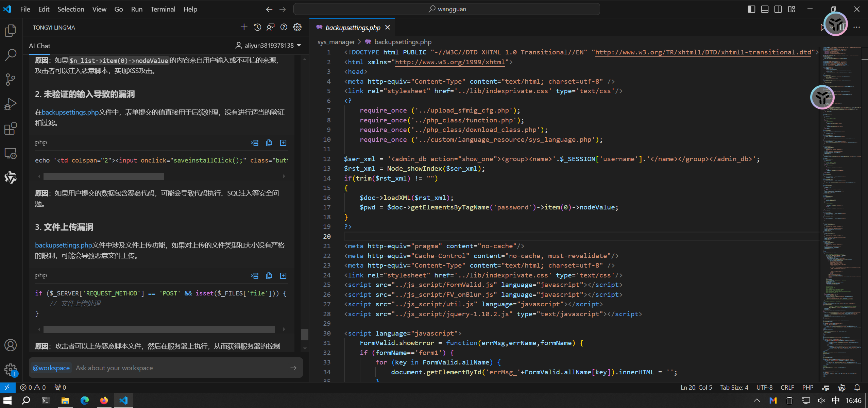Click the wangguan command center search
868x408 pixels.
pos(446,9)
